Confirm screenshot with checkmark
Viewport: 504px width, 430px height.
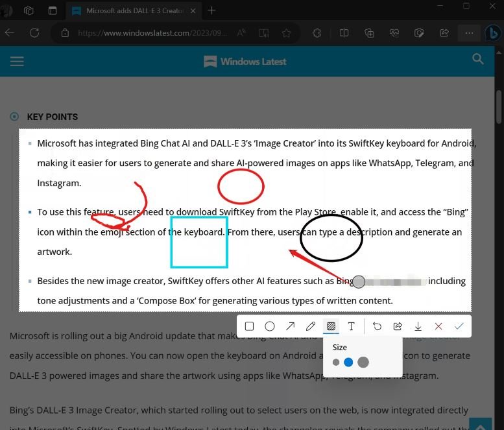459,326
